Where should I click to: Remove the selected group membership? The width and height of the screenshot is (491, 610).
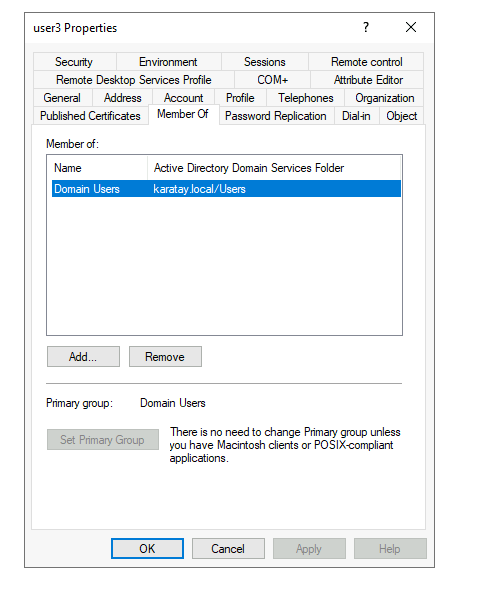[x=165, y=356]
